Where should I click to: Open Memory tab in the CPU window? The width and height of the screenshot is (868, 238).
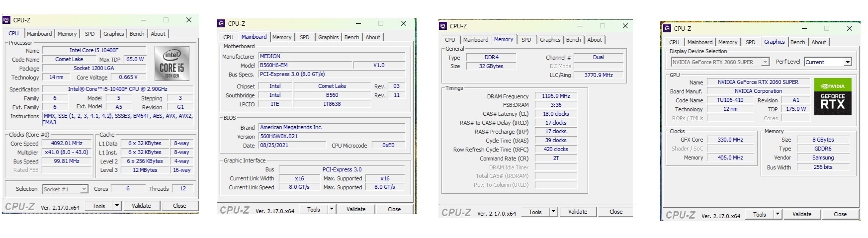[67, 34]
